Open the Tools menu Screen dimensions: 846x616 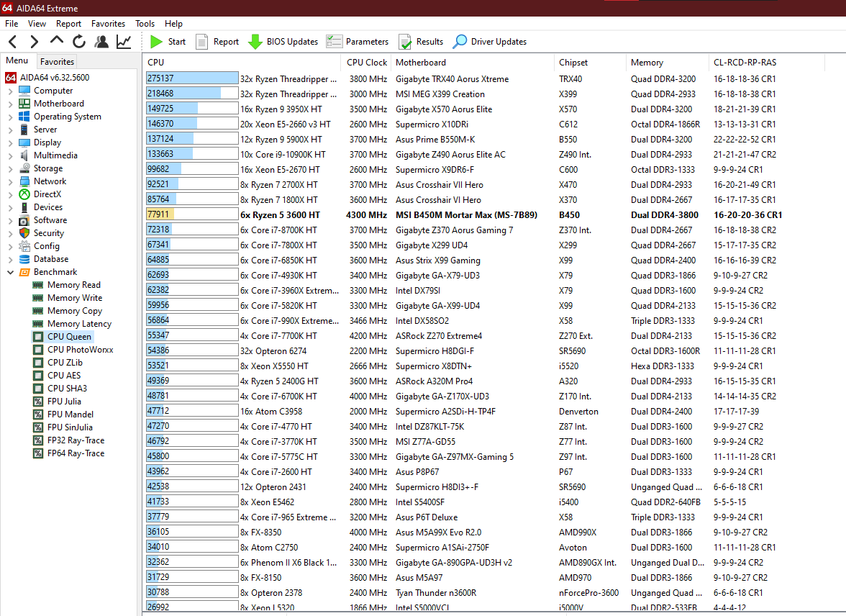tap(145, 24)
